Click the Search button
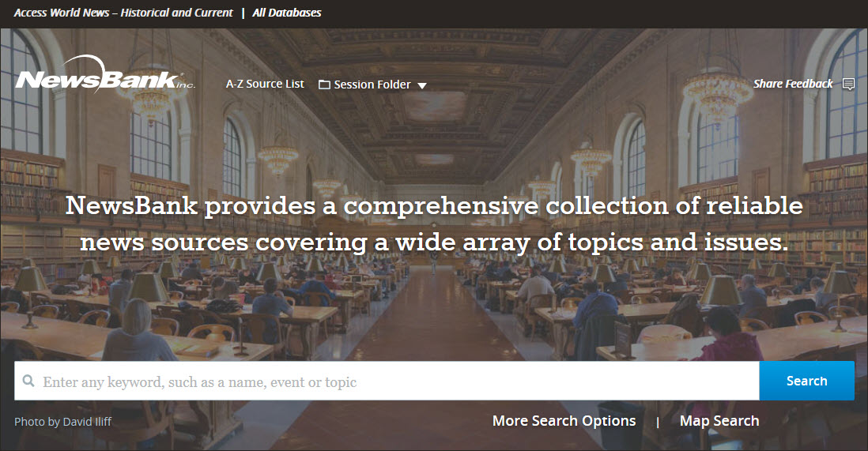Screen dimensions: 868x451 coord(806,381)
